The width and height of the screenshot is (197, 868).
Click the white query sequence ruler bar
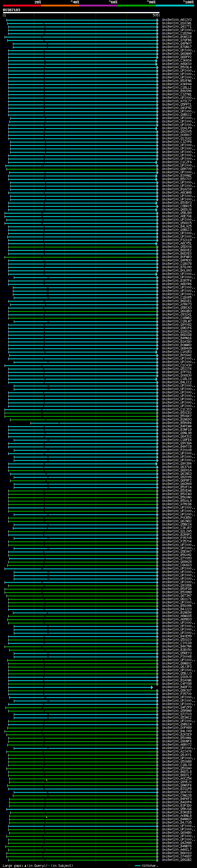pyautogui.click(x=81, y=12)
